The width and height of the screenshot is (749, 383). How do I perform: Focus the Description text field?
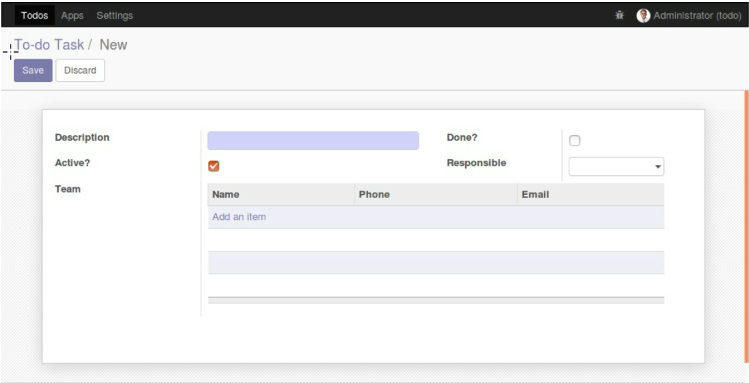313,140
